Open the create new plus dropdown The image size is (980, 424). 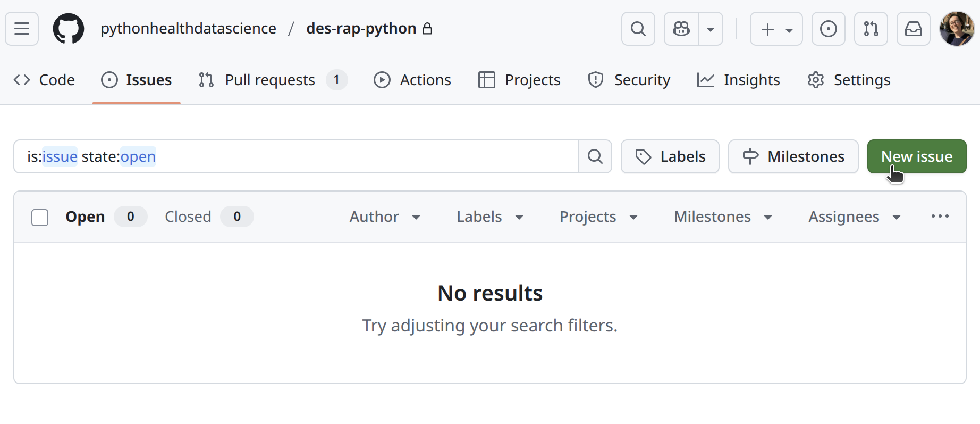[x=776, y=29]
